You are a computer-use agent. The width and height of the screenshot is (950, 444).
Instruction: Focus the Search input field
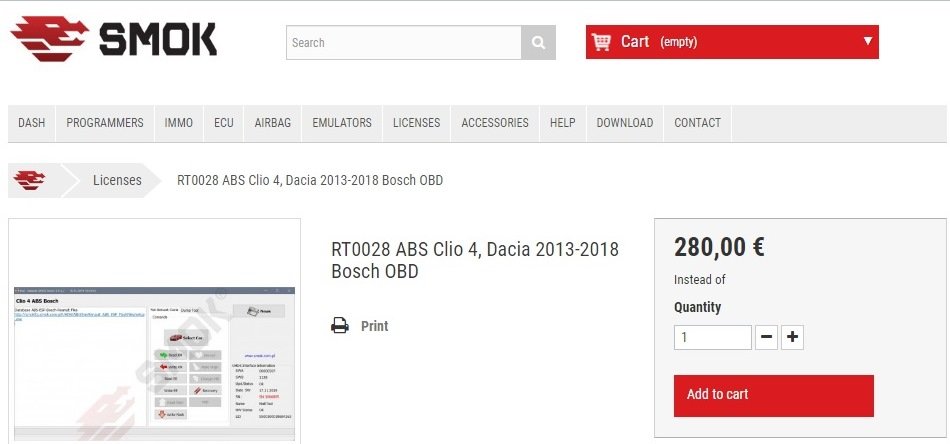pos(404,42)
